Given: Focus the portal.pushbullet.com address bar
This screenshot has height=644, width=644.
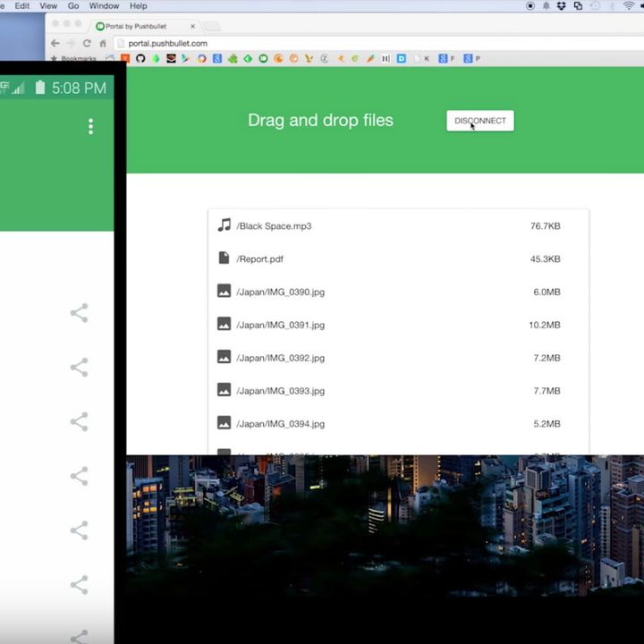Looking at the screenshot, I should click(377, 43).
